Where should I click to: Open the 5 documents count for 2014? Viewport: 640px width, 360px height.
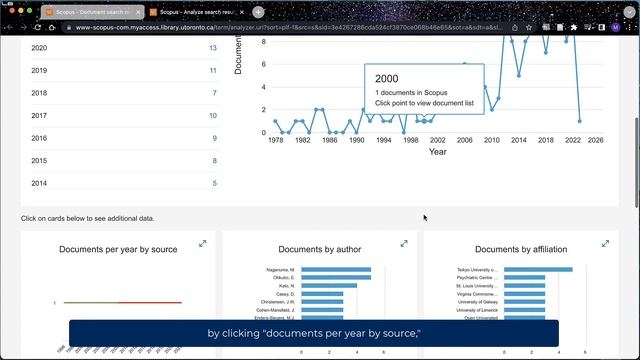[214, 183]
